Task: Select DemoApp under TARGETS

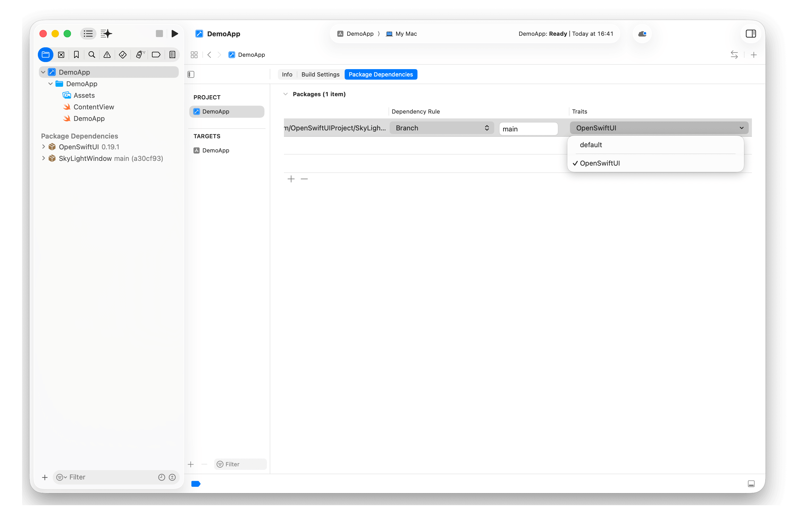Action: point(227,150)
